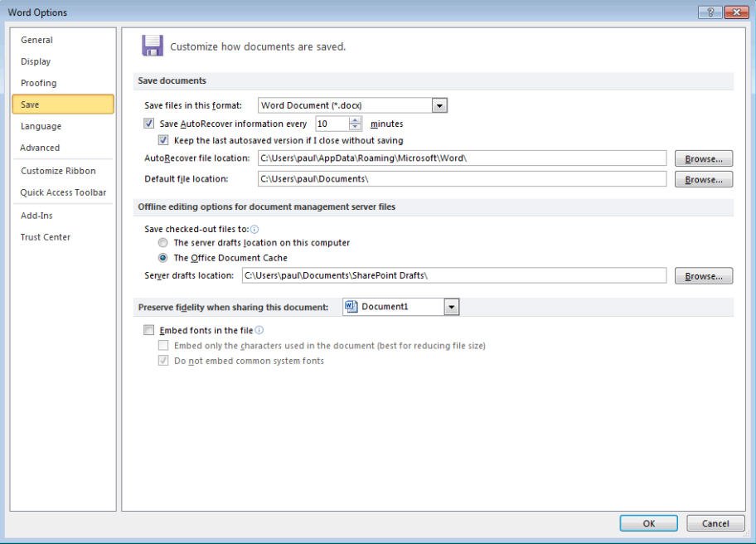Click the Word document icon next to Document1
Screen dimensions: 756x544
point(351,307)
